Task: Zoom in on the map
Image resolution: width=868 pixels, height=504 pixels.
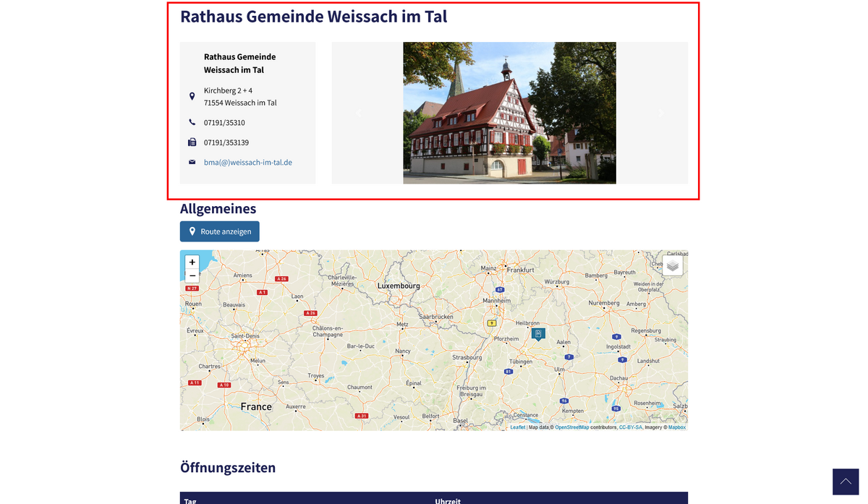Action: click(192, 262)
